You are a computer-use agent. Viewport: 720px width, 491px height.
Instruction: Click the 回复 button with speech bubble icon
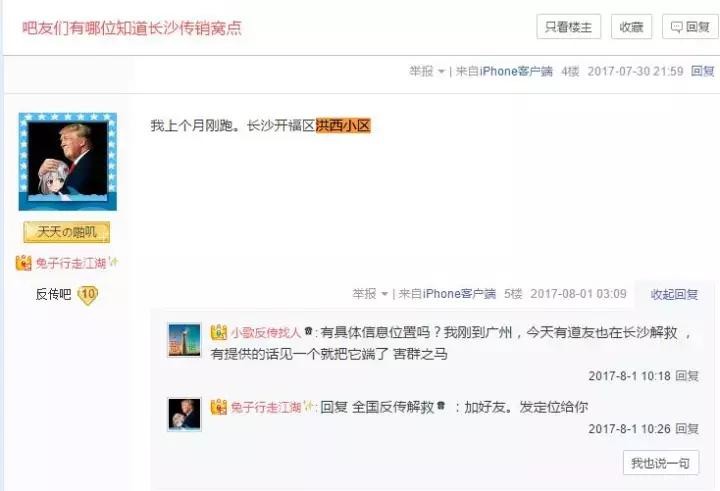(x=691, y=27)
